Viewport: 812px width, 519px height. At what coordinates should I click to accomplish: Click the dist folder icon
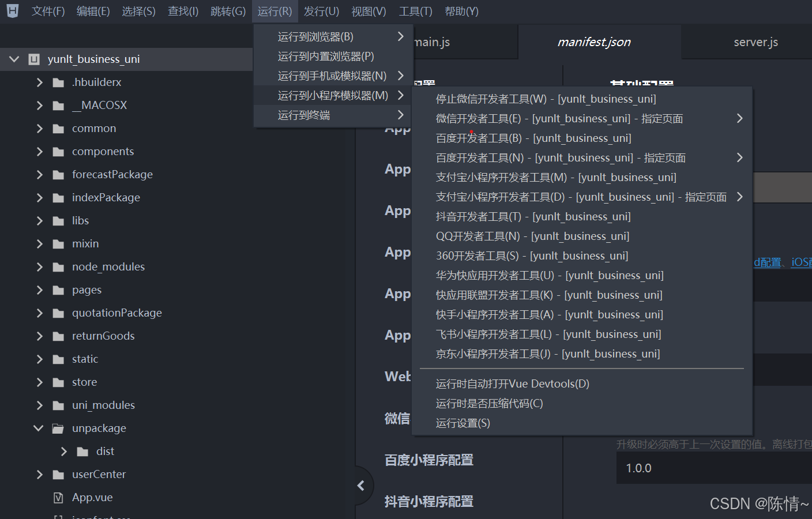pyautogui.click(x=82, y=452)
